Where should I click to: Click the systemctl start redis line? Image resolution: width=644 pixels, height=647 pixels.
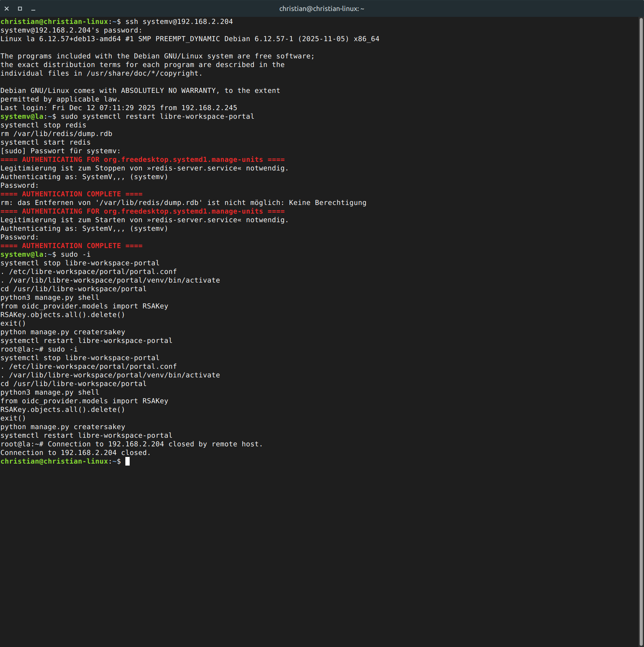(x=45, y=142)
